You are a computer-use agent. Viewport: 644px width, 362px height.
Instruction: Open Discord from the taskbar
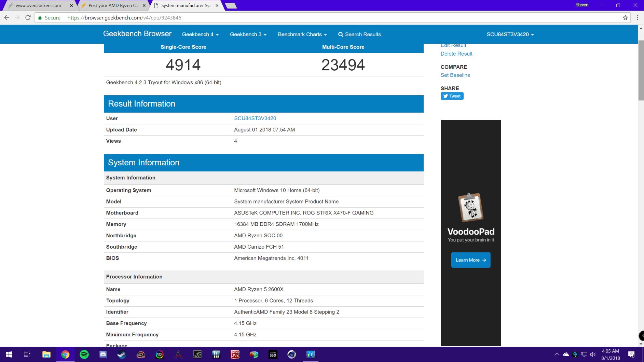103,354
